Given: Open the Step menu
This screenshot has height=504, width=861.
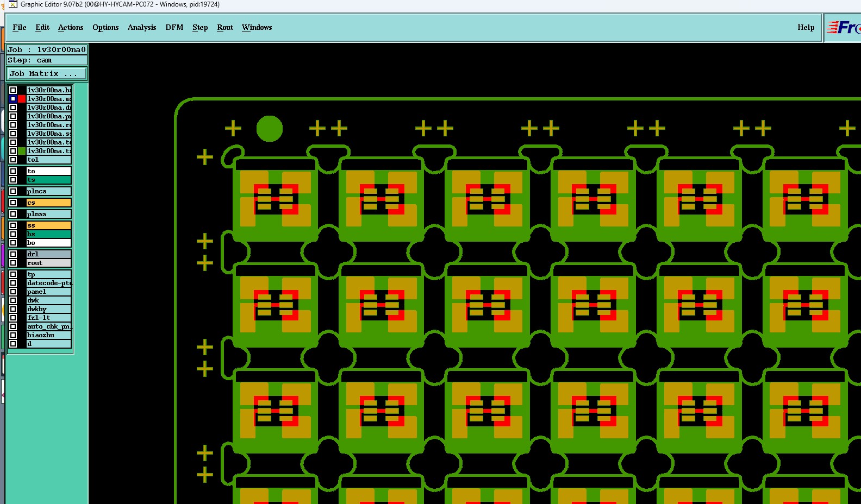Looking at the screenshot, I should coord(200,27).
